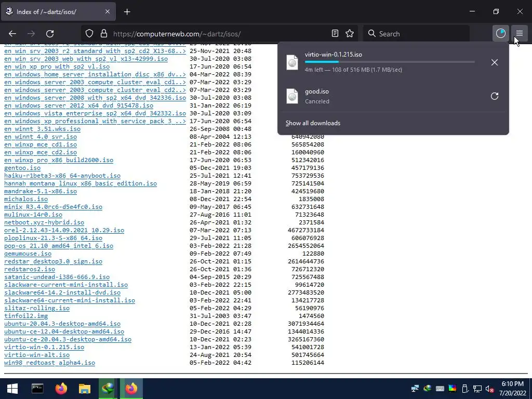This screenshot has height=399, width=532.
Task: Open haiku-r1beta3-x86_64-anyboot.iso link
Action: coord(62,176)
